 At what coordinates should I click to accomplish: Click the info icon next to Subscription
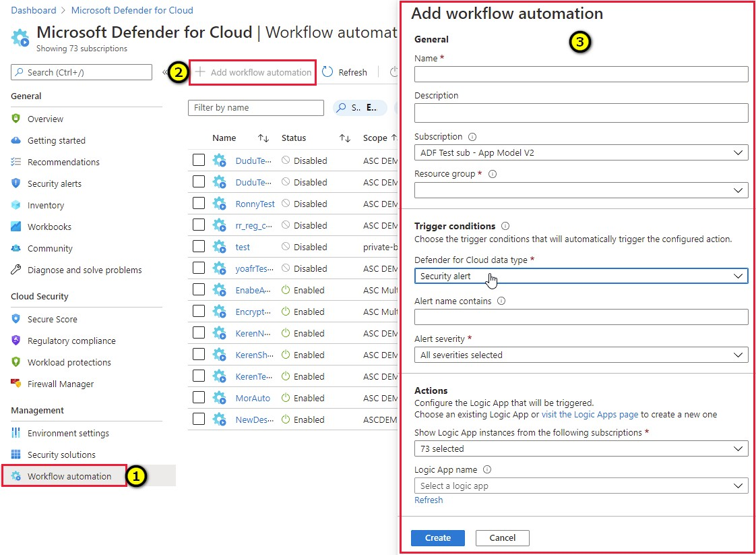(472, 137)
